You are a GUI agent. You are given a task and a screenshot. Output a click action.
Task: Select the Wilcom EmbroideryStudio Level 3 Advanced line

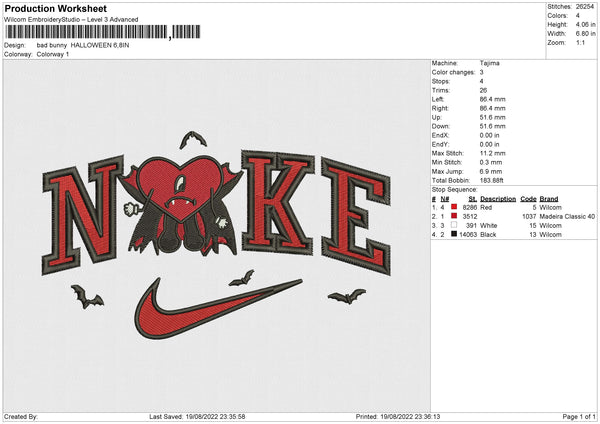pyautogui.click(x=71, y=20)
